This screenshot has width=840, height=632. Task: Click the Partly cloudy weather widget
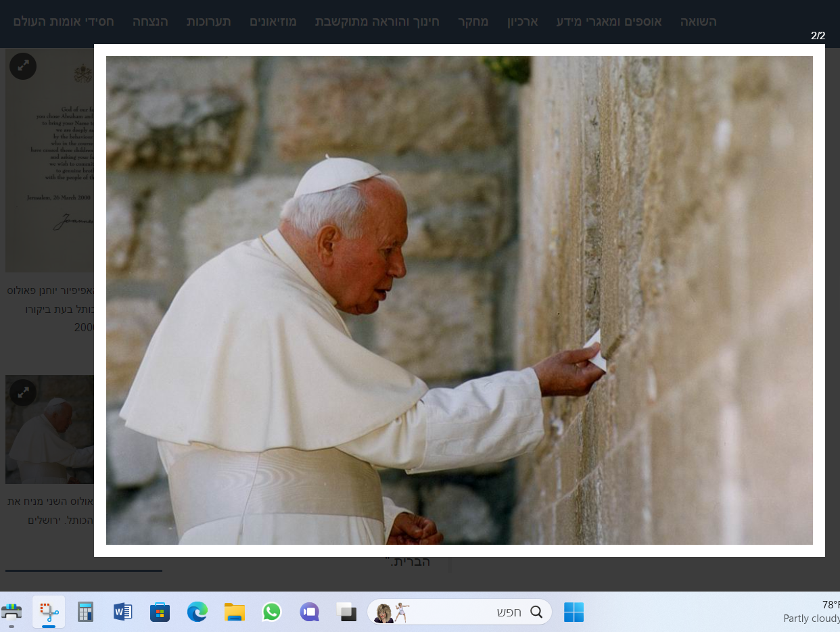point(811,612)
